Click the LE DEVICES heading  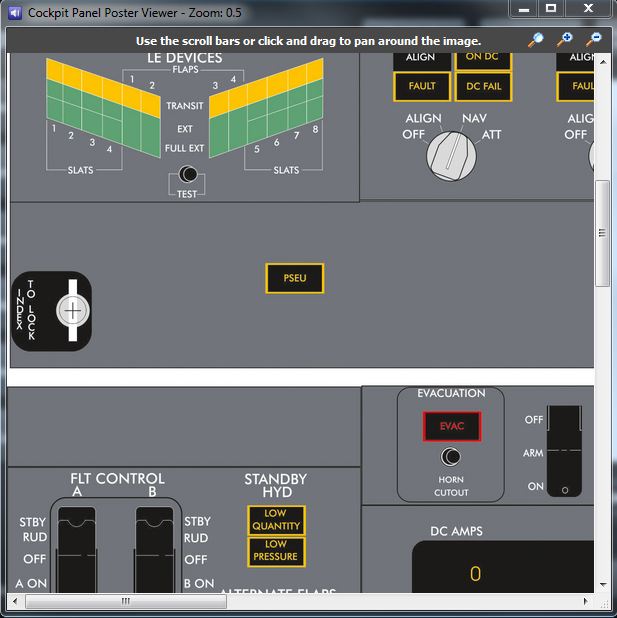pyautogui.click(x=185, y=58)
